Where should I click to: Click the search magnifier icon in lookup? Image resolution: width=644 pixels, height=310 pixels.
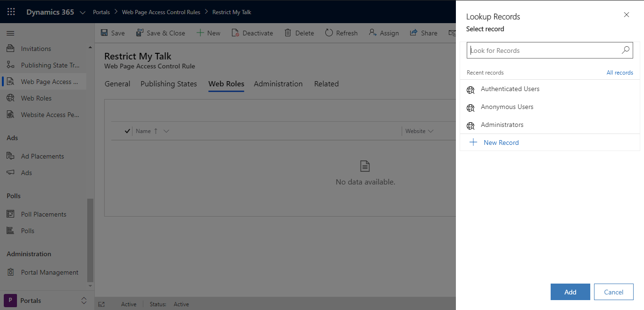(626, 50)
